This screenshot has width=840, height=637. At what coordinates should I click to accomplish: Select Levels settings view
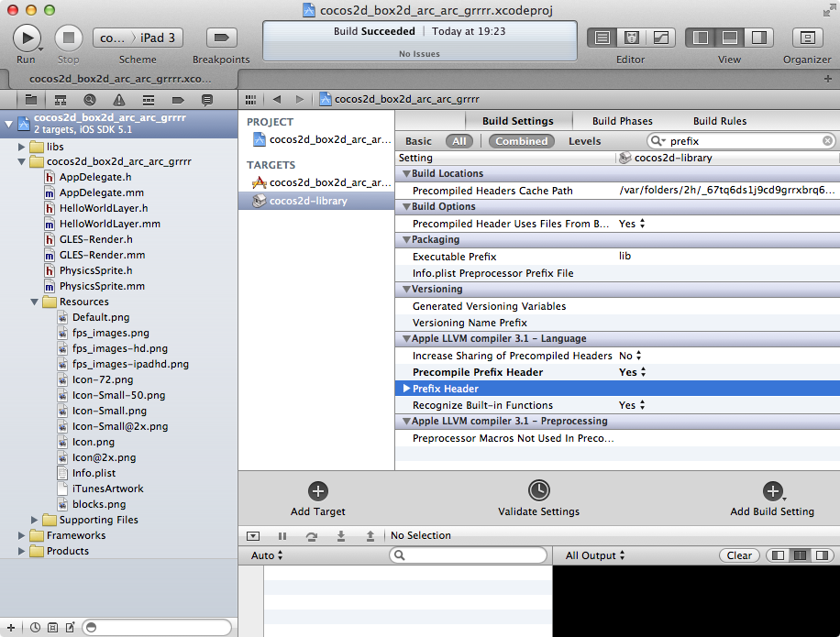tap(584, 141)
